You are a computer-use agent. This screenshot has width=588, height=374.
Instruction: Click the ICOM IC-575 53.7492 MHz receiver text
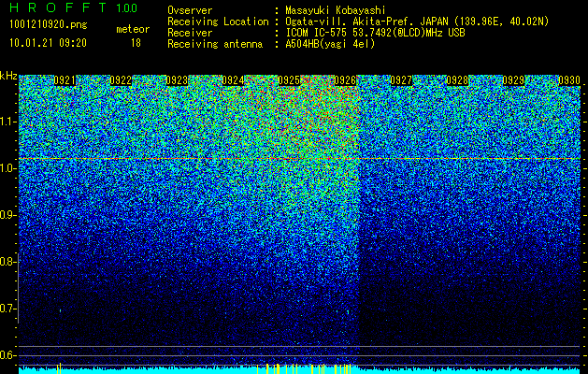coord(375,33)
